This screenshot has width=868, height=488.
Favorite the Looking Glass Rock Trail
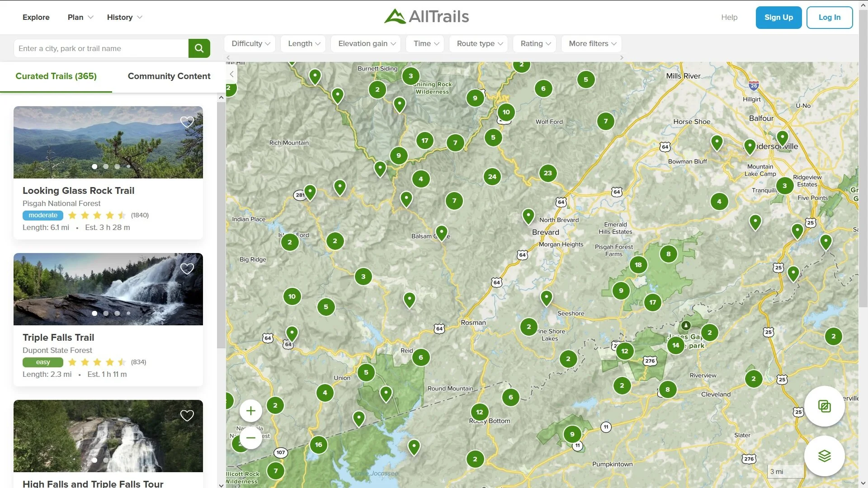pos(187,122)
